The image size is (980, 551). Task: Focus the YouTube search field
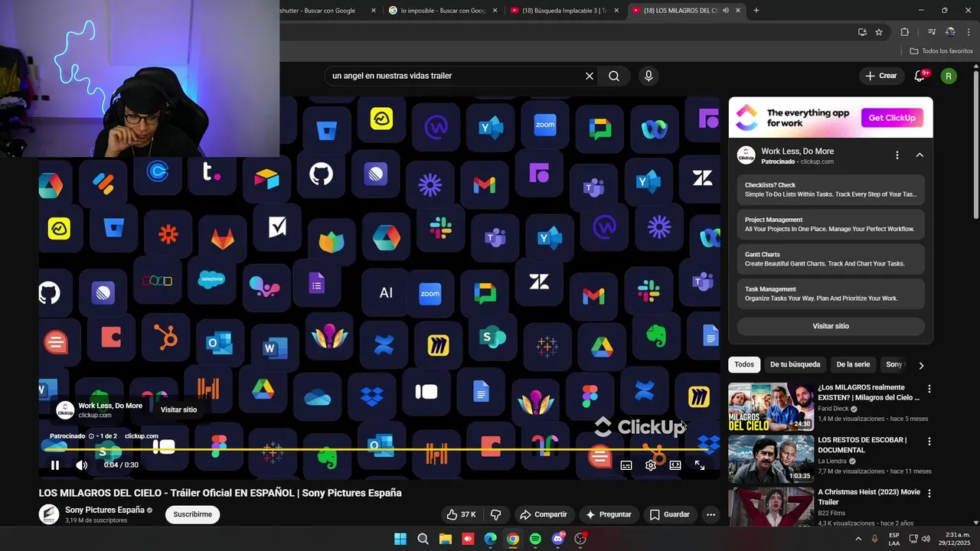pyautogui.click(x=456, y=76)
